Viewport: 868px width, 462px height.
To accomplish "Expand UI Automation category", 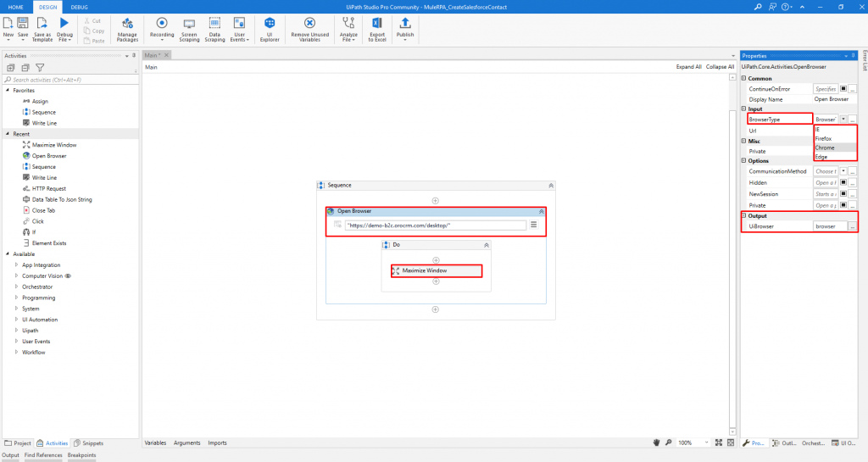I will (17, 320).
